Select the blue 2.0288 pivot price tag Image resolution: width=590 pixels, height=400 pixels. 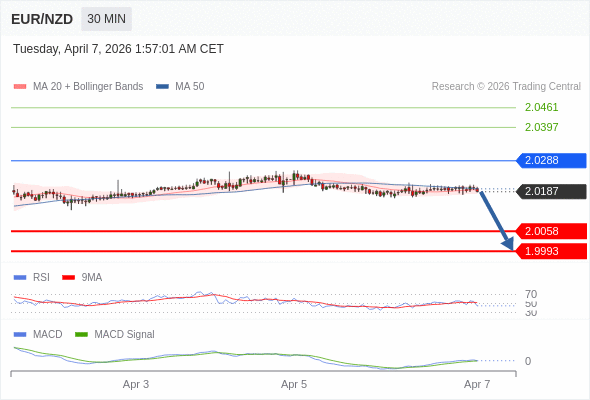click(551, 160)
